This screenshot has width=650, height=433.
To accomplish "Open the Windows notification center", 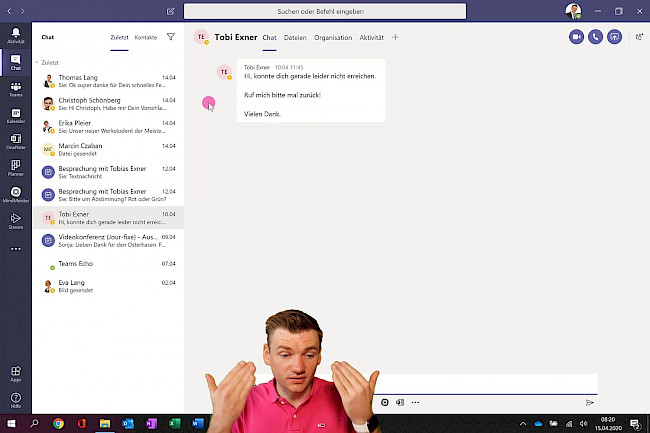I will (x=635, y=423).
